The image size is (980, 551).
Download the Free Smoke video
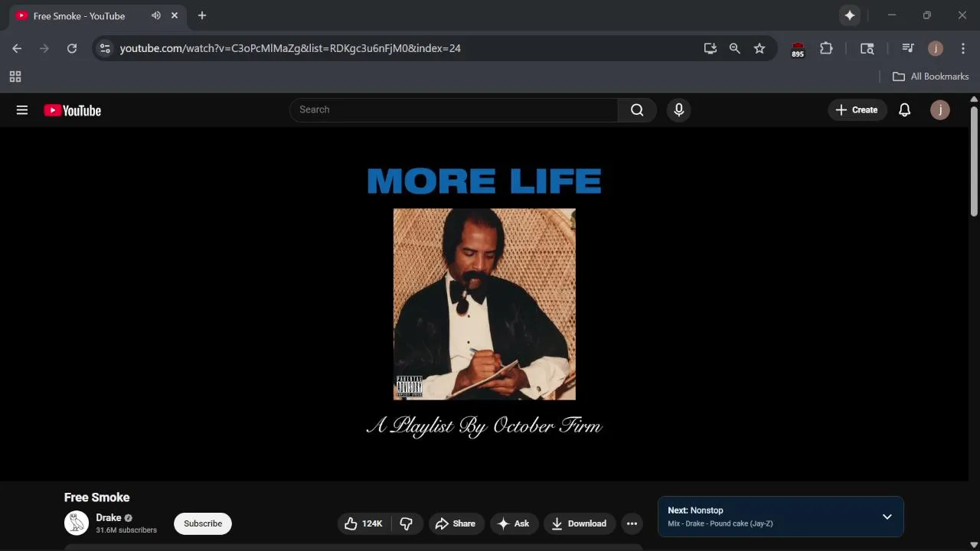click(x=580, y=523)
